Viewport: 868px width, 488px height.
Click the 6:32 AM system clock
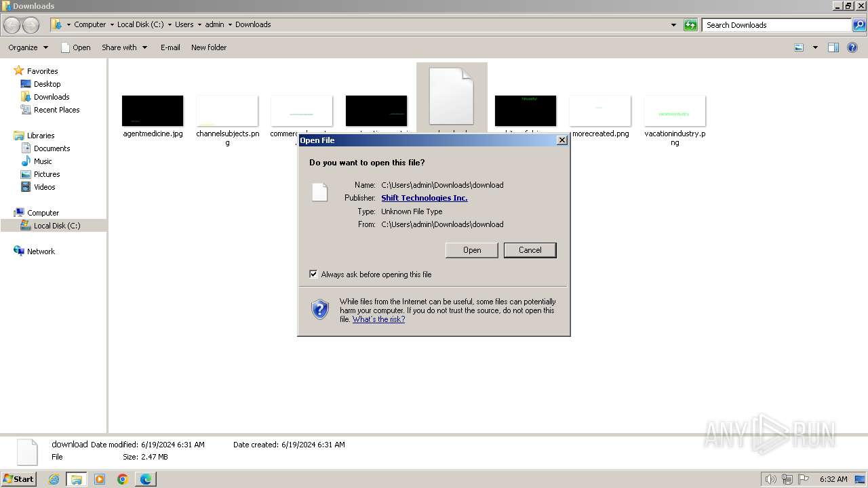(833, 479)
